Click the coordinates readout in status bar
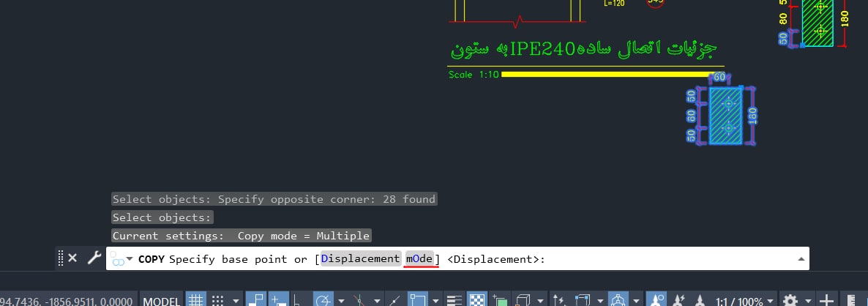The height and width of the screenshot is (306, 868). [67, 302]
